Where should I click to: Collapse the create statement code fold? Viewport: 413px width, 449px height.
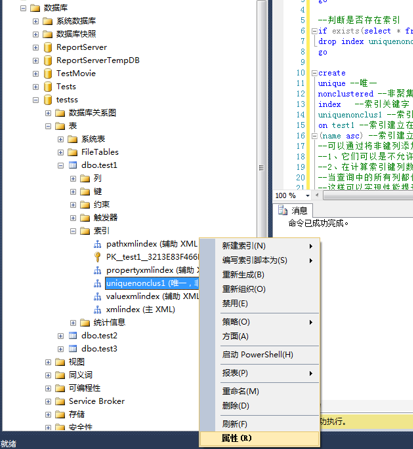(314, 73)
